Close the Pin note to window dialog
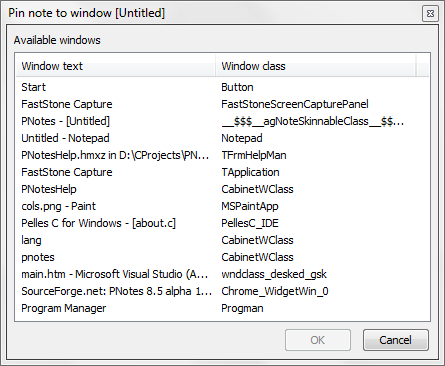This screenshot has width=445, height=366. [x=430, y=14]
